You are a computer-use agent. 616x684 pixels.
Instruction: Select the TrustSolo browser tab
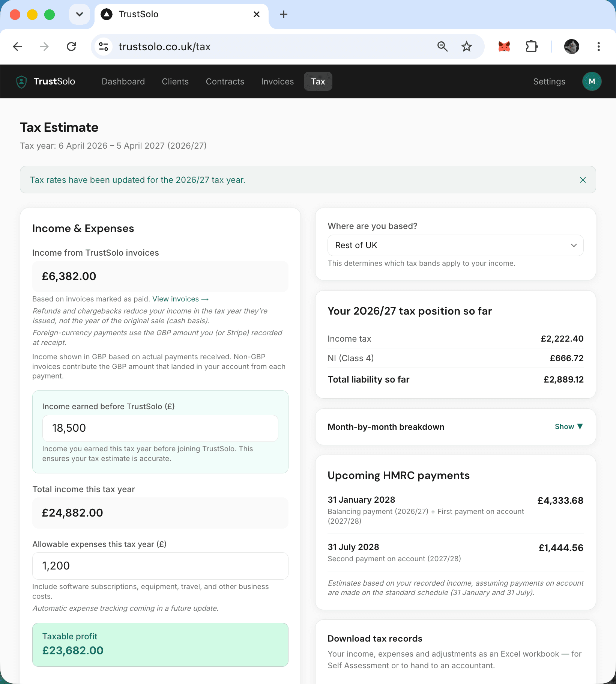[182, 15]
